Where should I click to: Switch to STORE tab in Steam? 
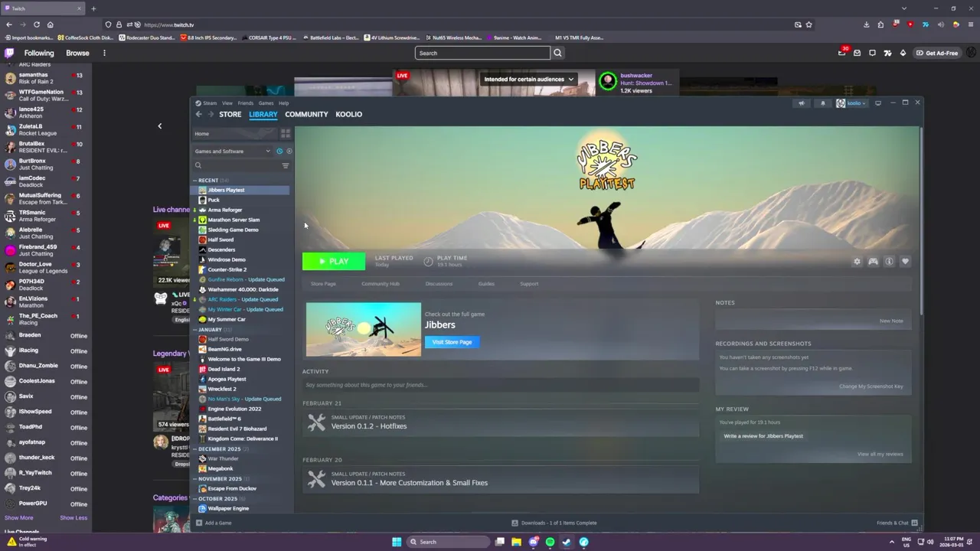click(230, 114)
